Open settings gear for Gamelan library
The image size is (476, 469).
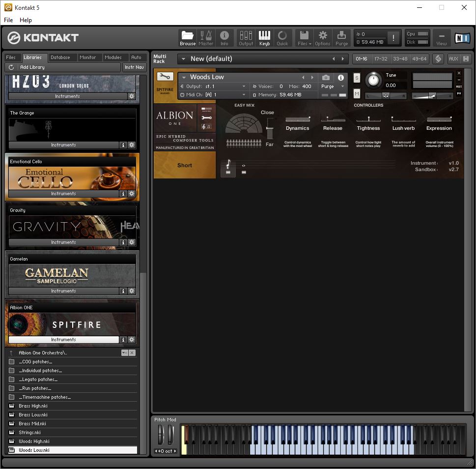pyautogui.click(x=132, y=291)
